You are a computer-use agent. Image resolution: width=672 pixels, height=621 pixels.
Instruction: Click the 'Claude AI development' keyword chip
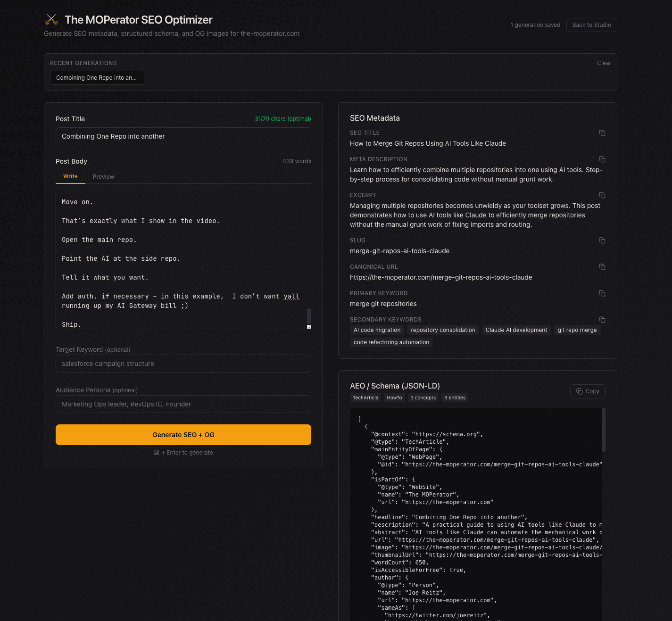516,330
